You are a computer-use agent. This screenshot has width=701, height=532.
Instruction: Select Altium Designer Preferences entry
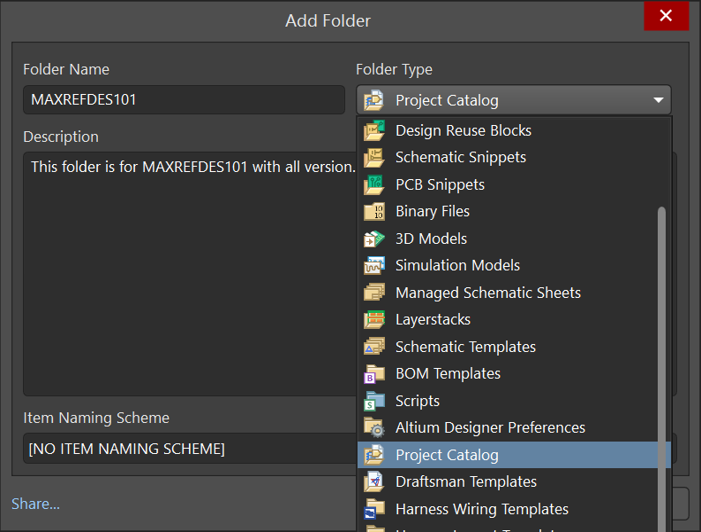[508, 428]
